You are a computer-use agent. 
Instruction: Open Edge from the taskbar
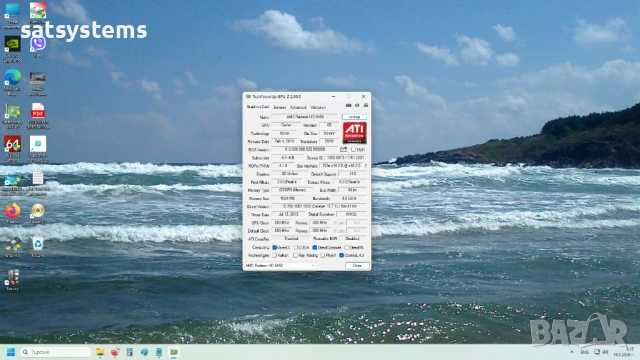pos(144,352)
